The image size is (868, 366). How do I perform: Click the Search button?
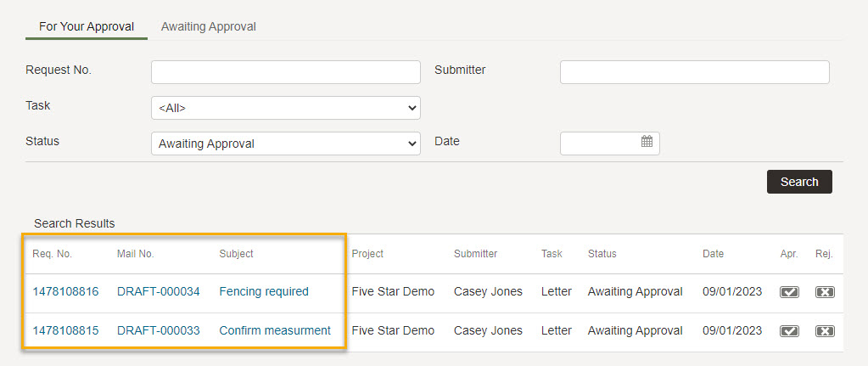(x=799, y=182)
